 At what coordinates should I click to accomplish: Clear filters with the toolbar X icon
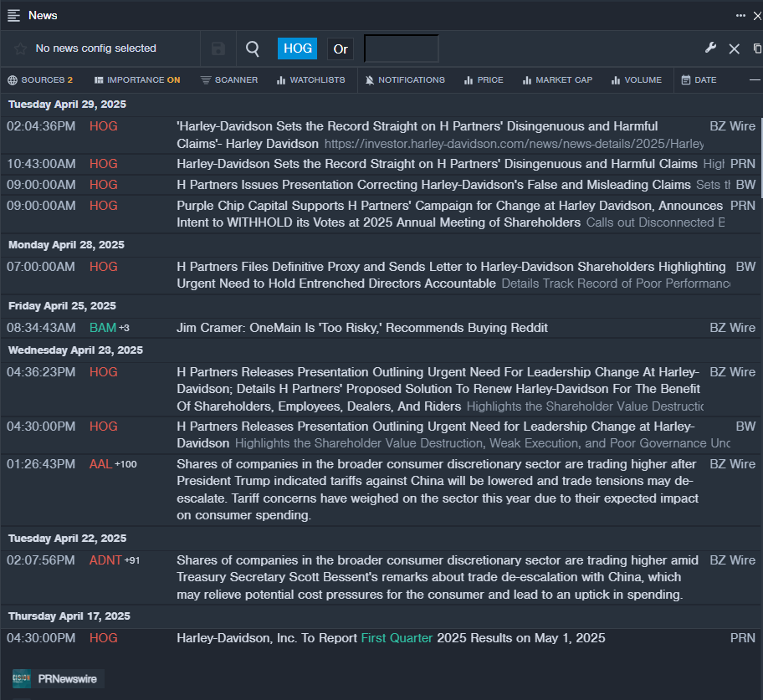pyautogui.click(x=735, y=49)
